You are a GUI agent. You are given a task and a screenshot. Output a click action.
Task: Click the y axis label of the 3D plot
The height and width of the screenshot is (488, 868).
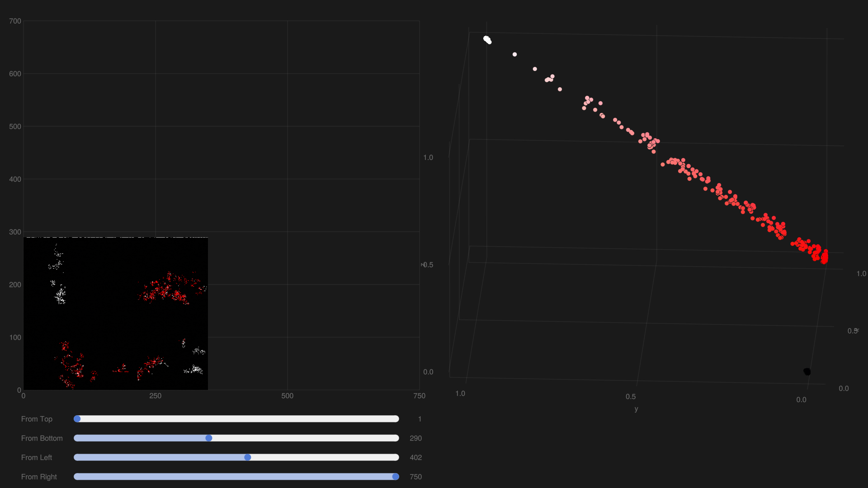click(x=636, y=409)
